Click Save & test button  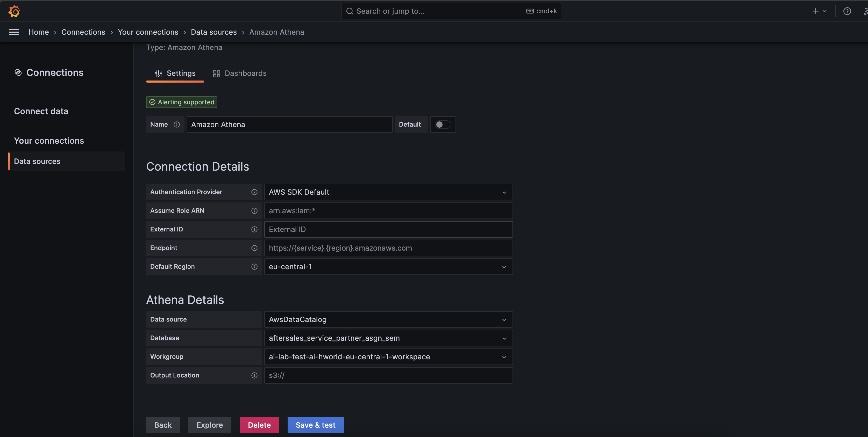pyautogui.click(x=315, y=425)
